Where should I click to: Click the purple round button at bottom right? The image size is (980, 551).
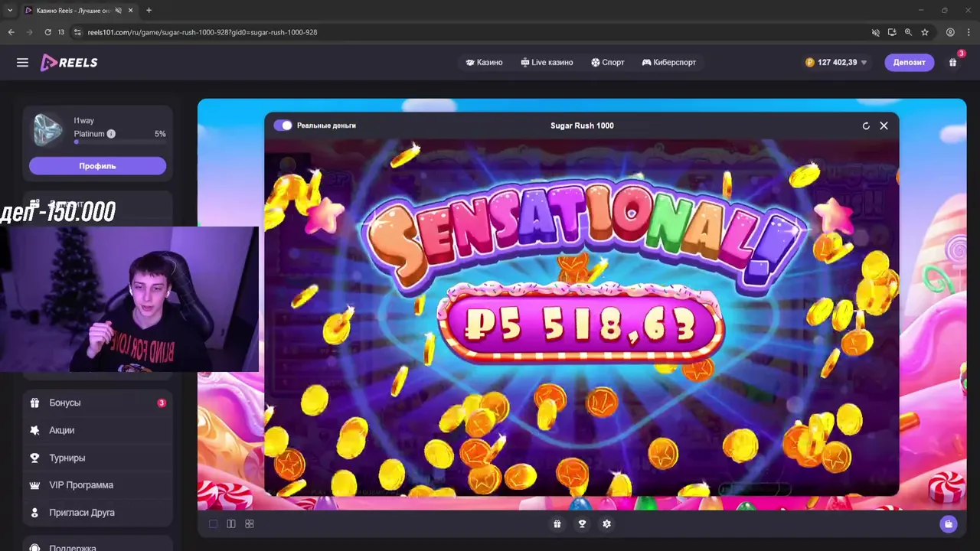pyautogui.click(x=949, y=523)
